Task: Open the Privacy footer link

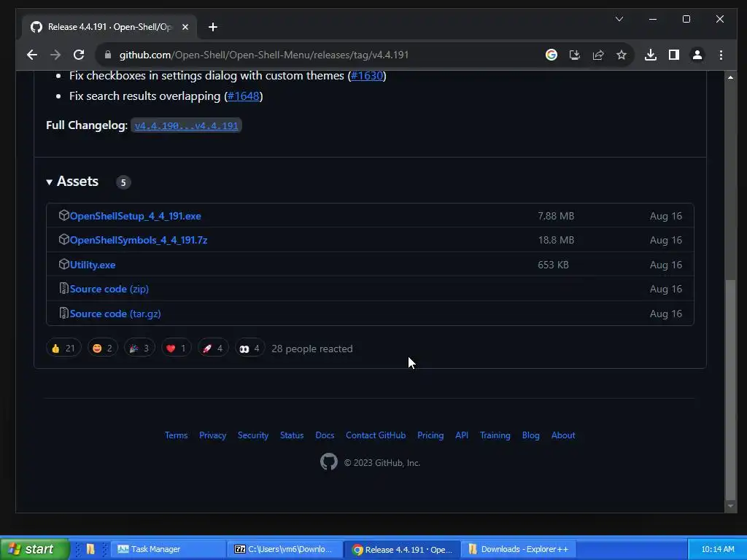Action: [x=212, y=435]
